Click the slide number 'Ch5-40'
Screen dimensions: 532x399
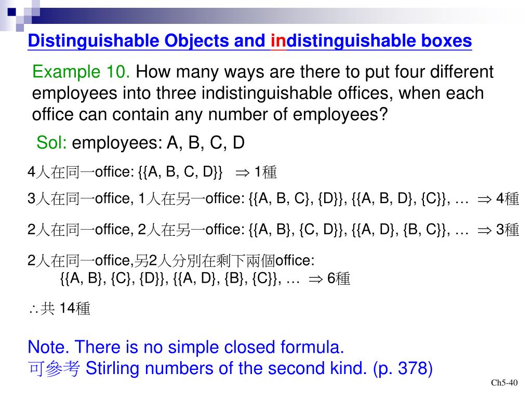[504, 383]
